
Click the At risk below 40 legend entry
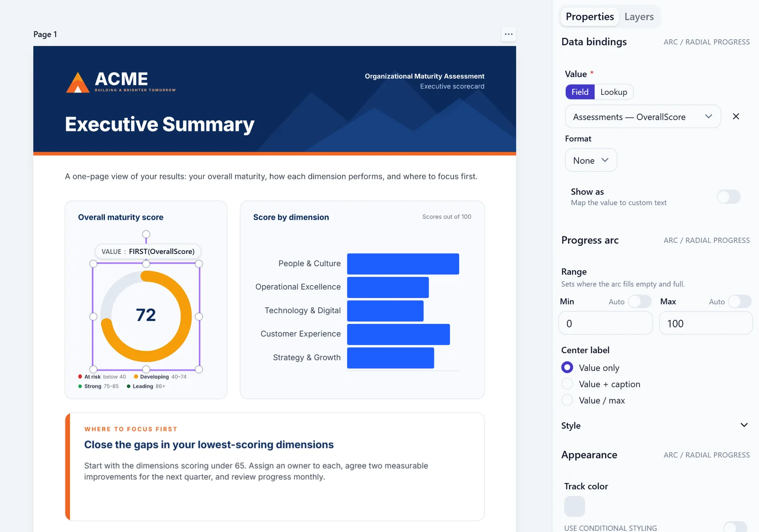tap(102, 377)
